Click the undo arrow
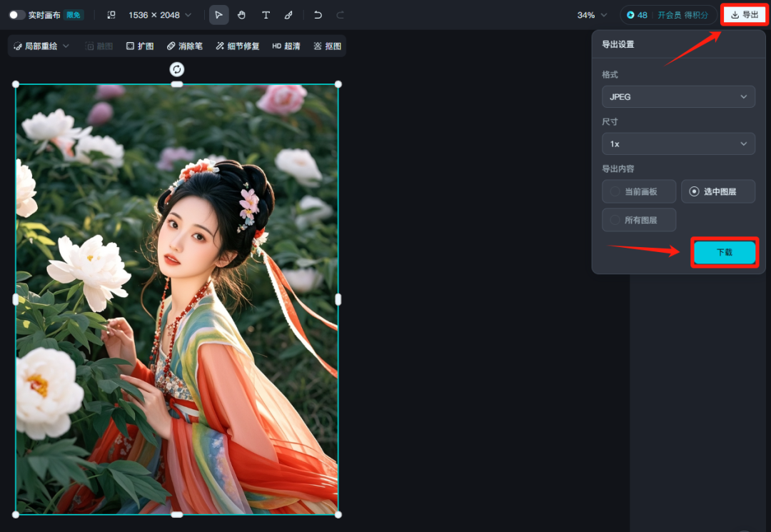This screenshot has height=532, width=771. pyautogui.click(x=318, y=15)
